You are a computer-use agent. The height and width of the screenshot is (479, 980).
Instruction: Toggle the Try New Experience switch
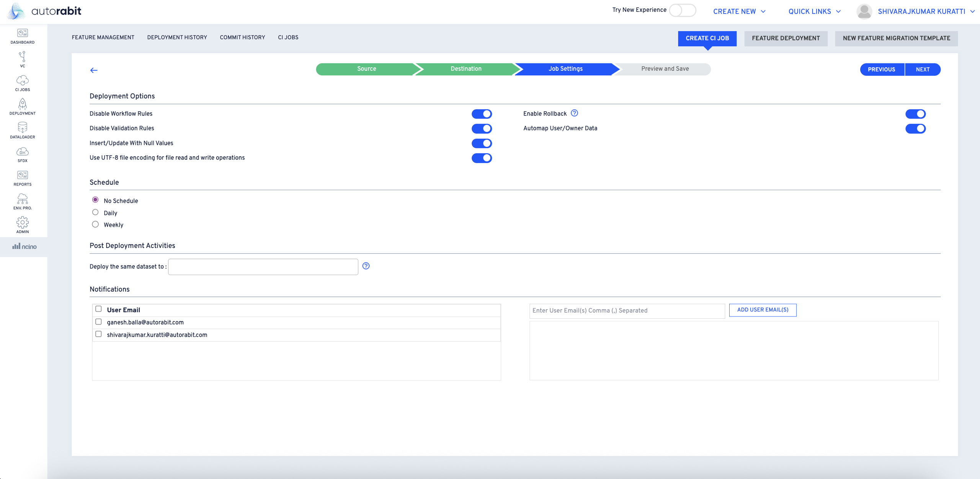tap(682, 10)
